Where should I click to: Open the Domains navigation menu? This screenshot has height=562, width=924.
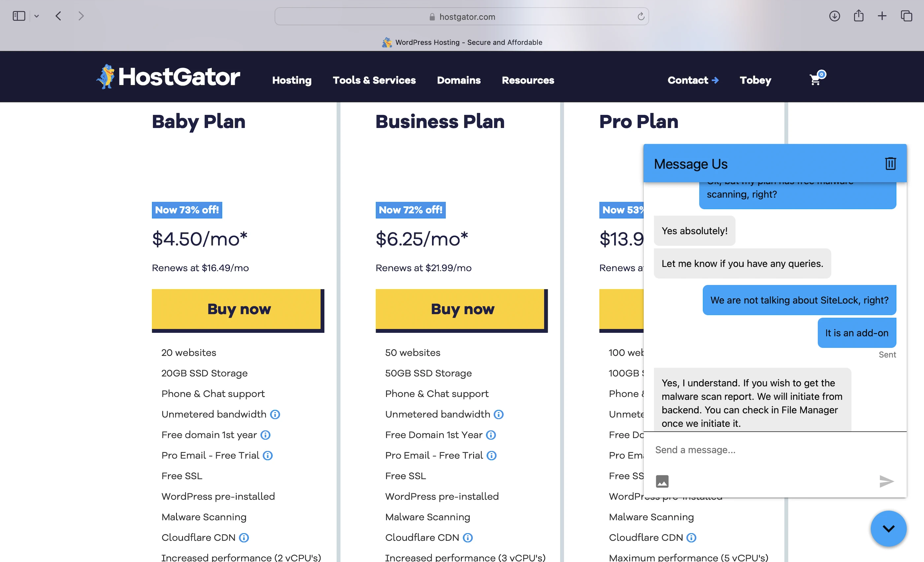459,80
